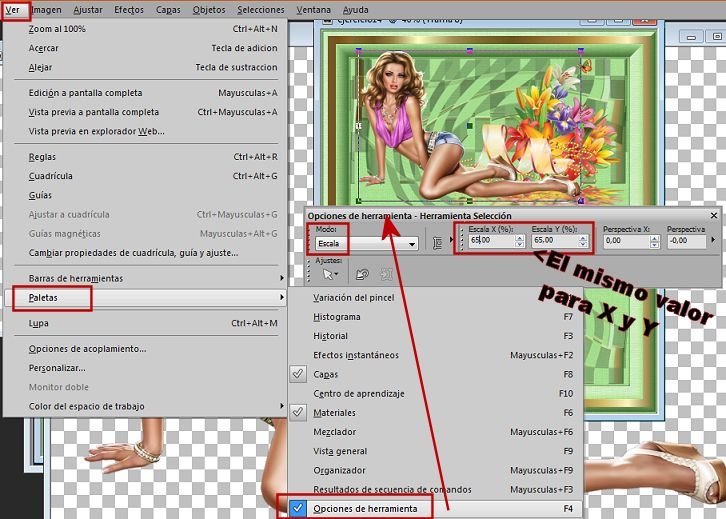Show more options arrow at palette right edge
This screenshot has width=726, height=519.
coord(713,240)
